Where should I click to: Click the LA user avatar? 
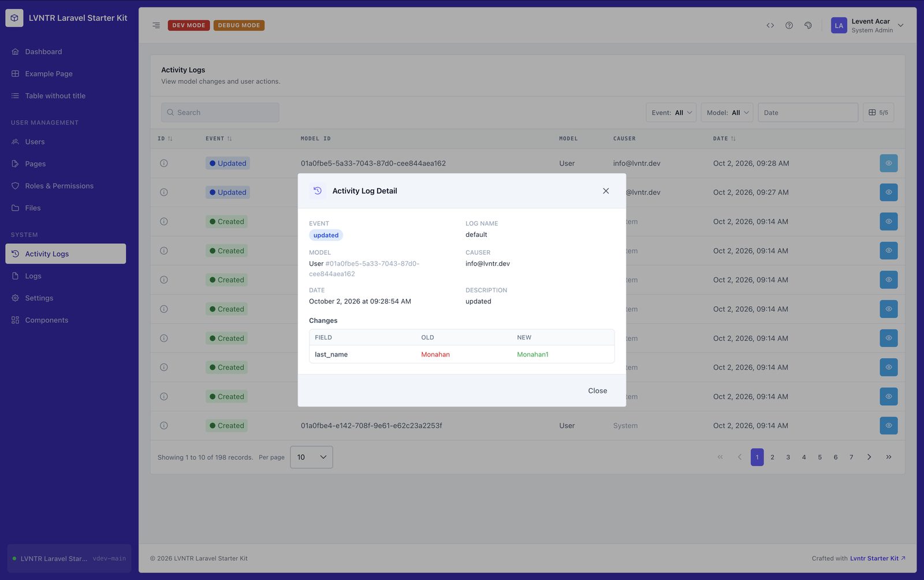pyautogui.click(x=839, y=25)
